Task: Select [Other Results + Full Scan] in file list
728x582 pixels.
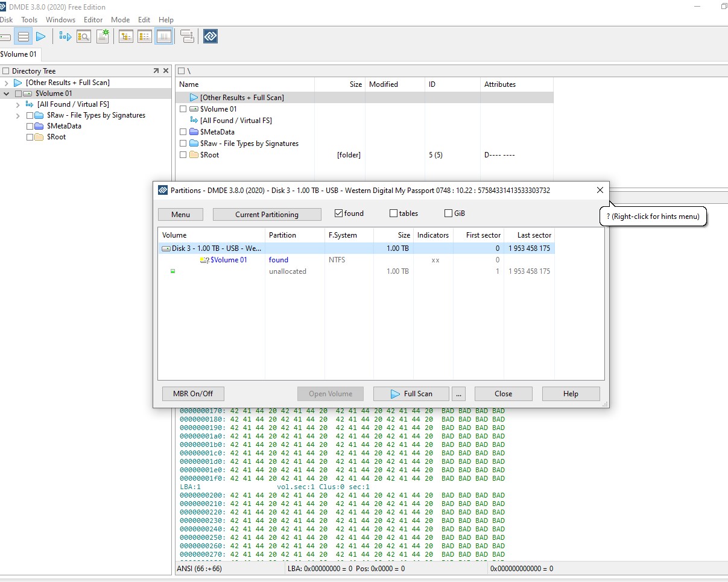Action: [364, 97]
